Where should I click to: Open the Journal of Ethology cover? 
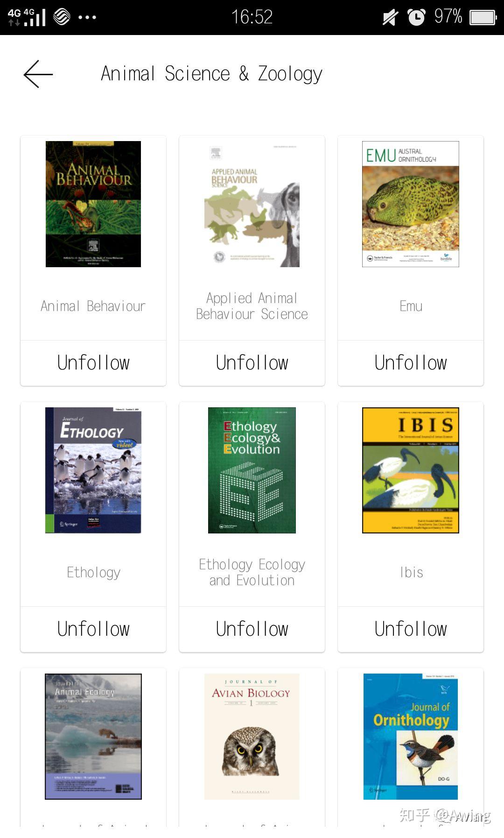point(93,470)
